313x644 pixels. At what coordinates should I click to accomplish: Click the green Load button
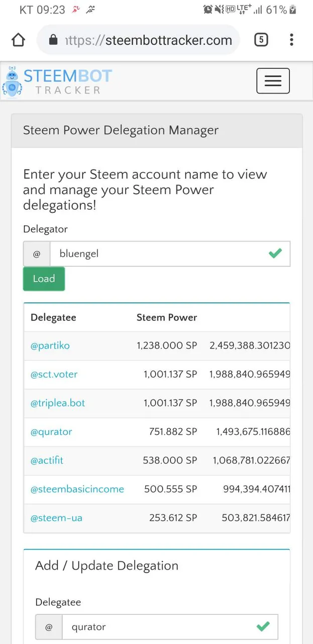point(44,279)
